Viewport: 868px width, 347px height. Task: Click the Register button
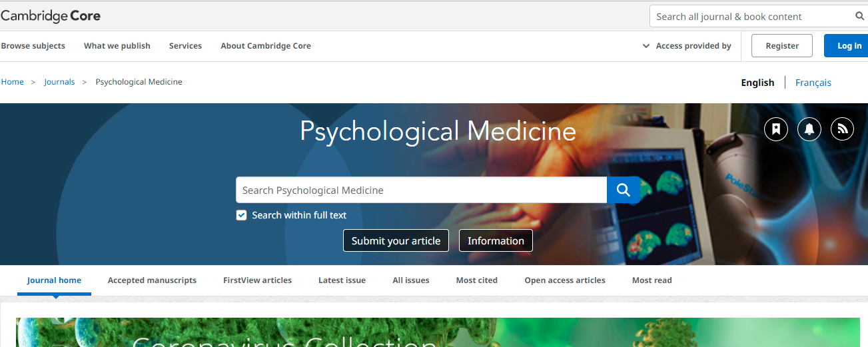click(782, 46)
